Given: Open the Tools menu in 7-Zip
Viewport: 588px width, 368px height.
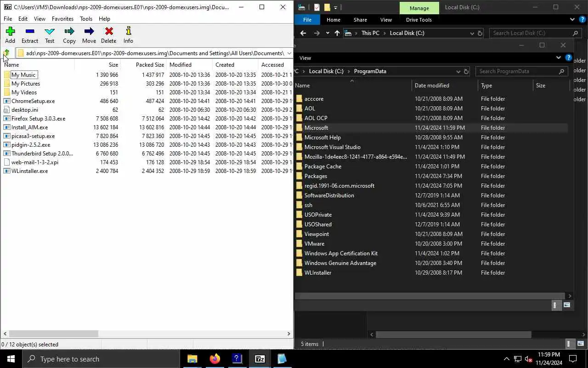Looking at the screenshot, I should (x=86, y=19).
